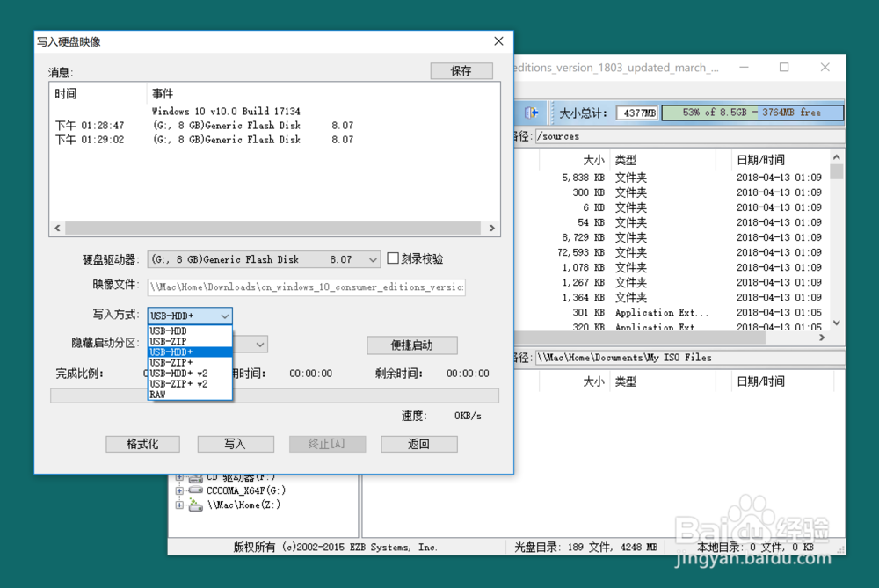This screenshot has height=588, width=879.
Task: Toggle the 刻录校验 verify checkbox
Action: (393, 258)
